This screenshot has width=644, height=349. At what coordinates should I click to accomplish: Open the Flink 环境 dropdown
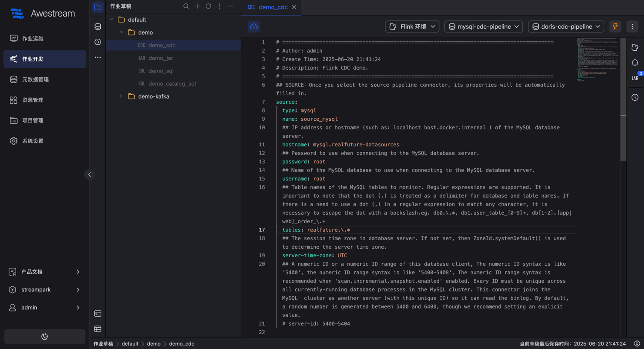[x=412, y=26]
